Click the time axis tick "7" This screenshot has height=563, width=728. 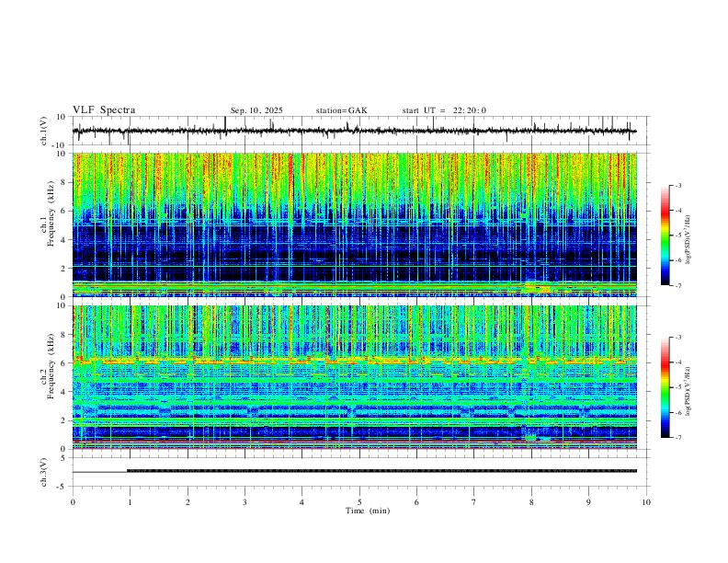[474, 502]
